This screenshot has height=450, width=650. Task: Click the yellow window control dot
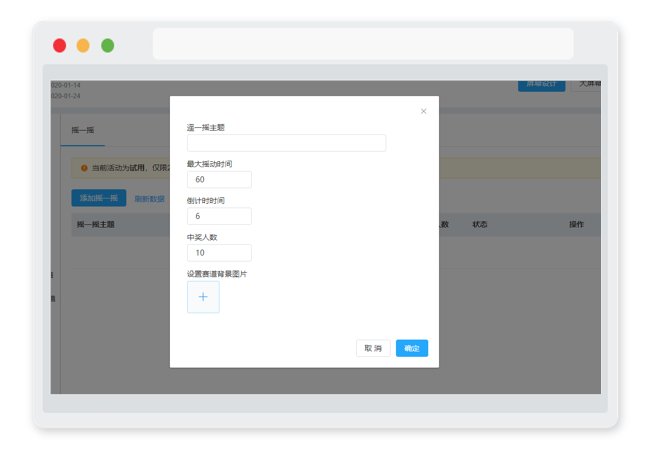[x=83, y=46]
